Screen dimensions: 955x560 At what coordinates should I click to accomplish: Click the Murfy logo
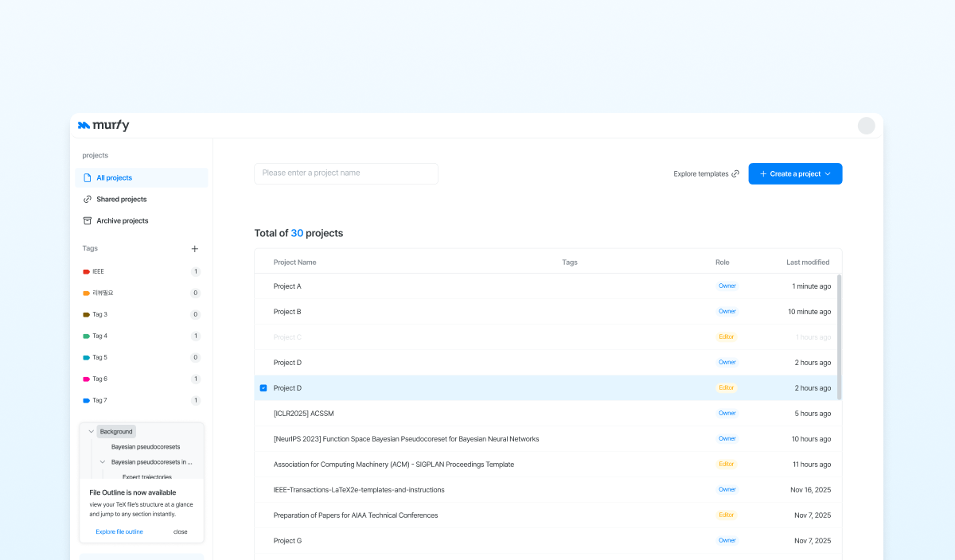click(x=103, y=126)
